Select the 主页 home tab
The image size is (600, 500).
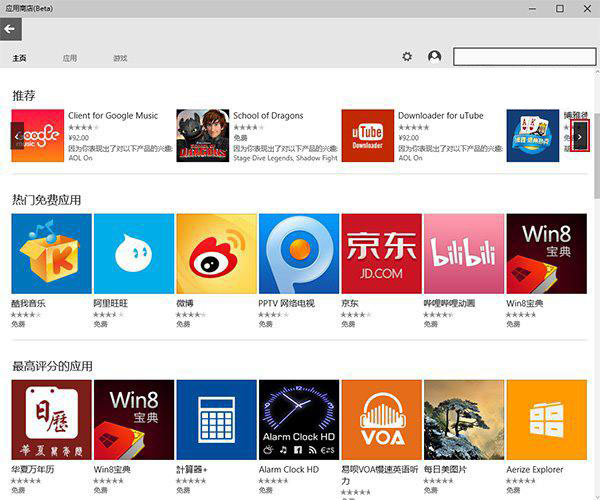tap(20, 59)
